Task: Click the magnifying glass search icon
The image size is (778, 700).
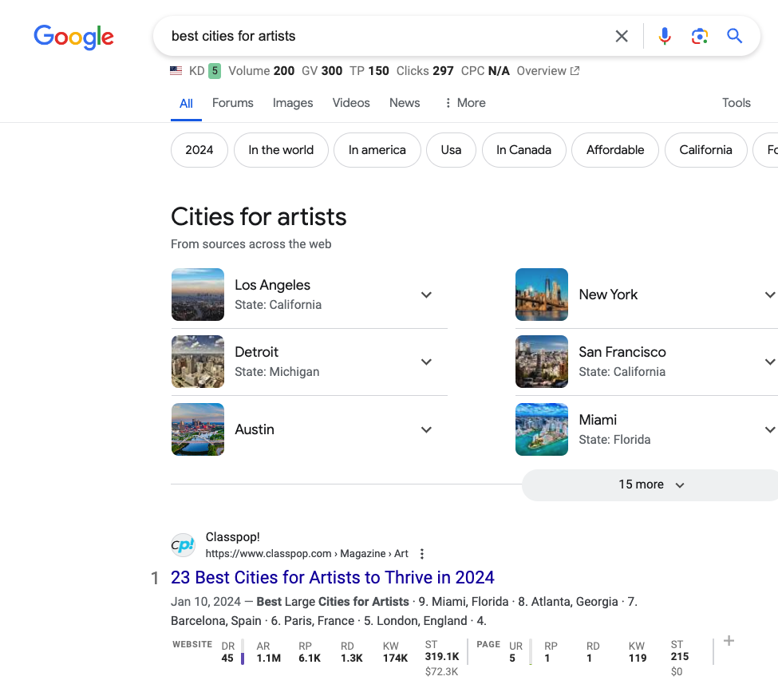Action: coord(734,37)
